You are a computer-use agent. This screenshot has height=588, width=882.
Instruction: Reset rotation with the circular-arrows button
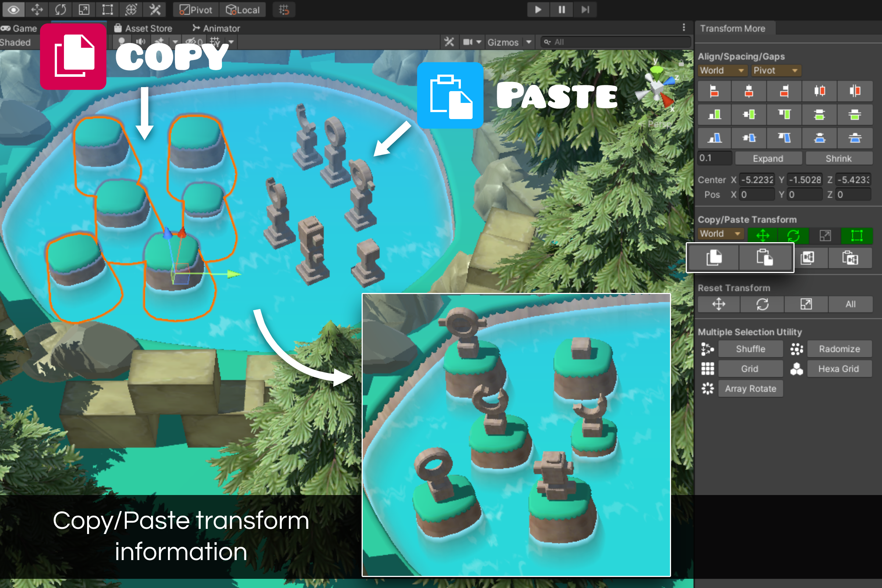[762, 304]
